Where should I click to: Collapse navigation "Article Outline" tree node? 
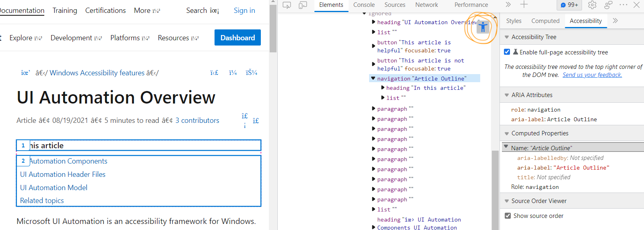click(373, 79)
